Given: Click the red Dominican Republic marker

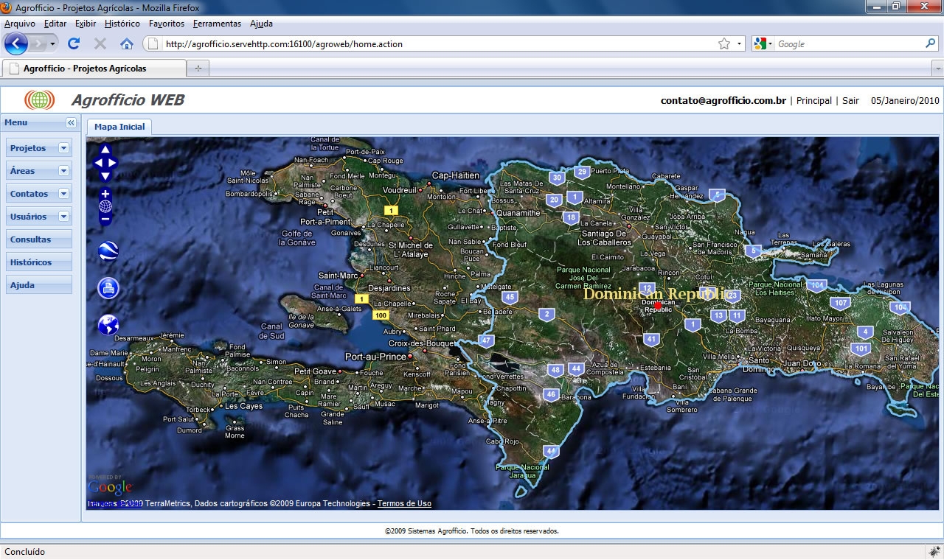Looking at the screenshot, I should (659, 304).
